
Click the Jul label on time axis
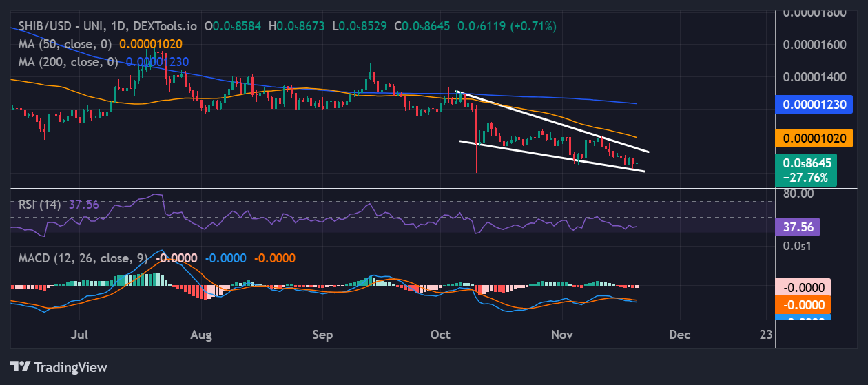[x=80, y=335]
